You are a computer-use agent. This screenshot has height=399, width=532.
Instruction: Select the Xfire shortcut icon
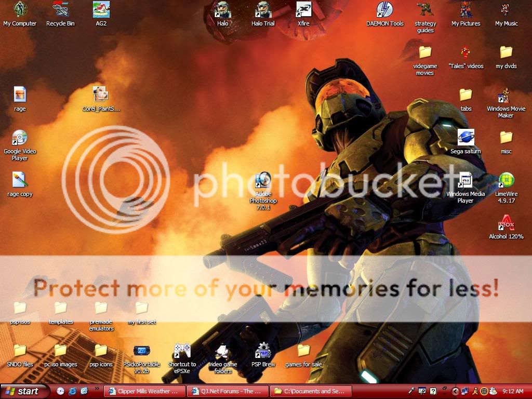point(303,10)
